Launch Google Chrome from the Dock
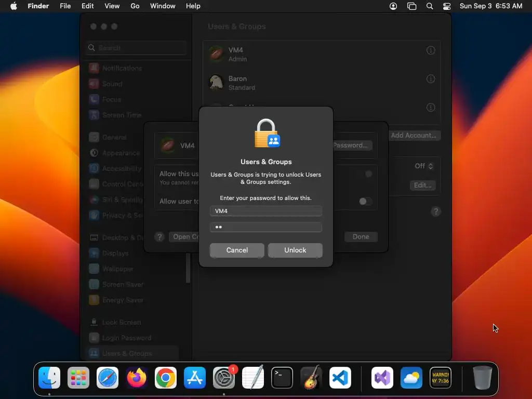 pos(166,378)
